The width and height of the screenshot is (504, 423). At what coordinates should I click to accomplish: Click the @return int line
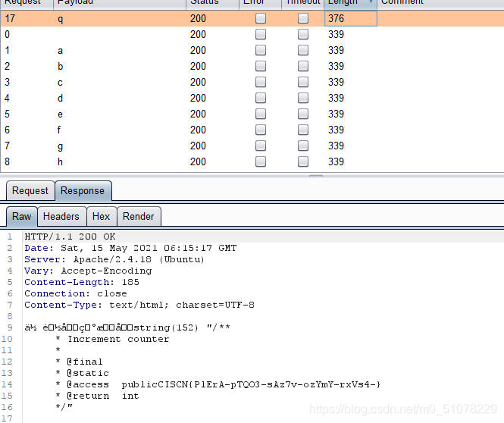coord(97,396)
